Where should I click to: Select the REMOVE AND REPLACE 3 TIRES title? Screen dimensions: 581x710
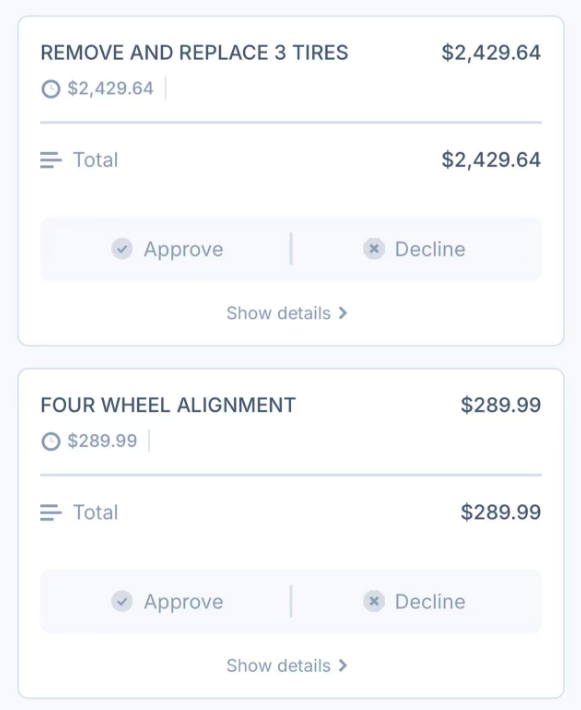(x=194, y=53)
